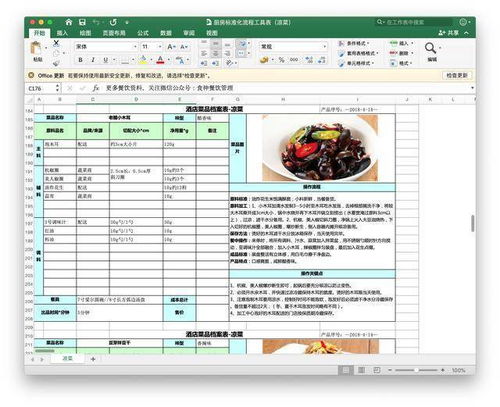500x407 pixels.
Task: Save the workbook with the floppy icon
Action: (x=82, y=22)
